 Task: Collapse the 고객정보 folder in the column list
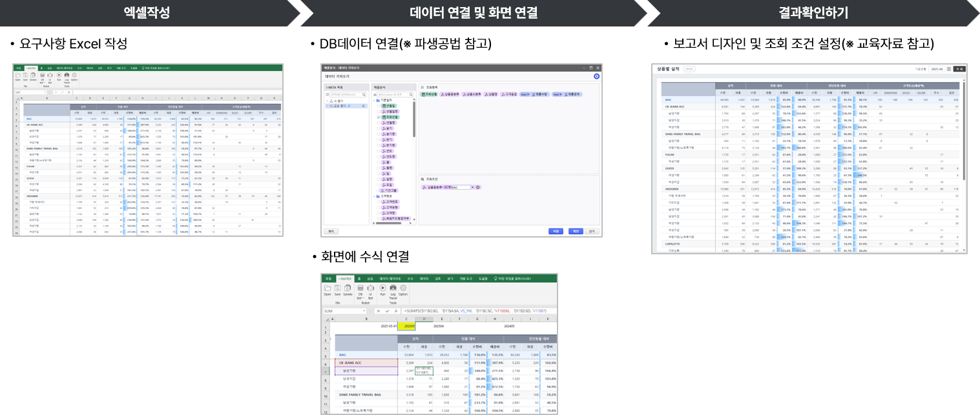click(x=373, y=196)
